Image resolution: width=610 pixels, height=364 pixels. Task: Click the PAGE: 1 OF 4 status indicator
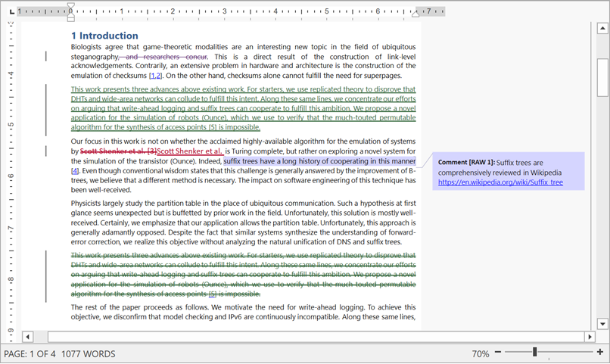coord(30,354)
